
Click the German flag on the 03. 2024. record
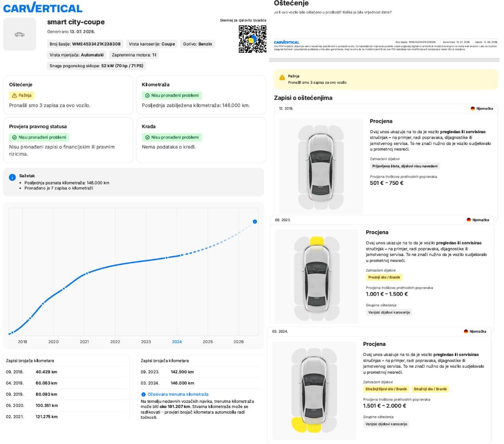(466, 332)
